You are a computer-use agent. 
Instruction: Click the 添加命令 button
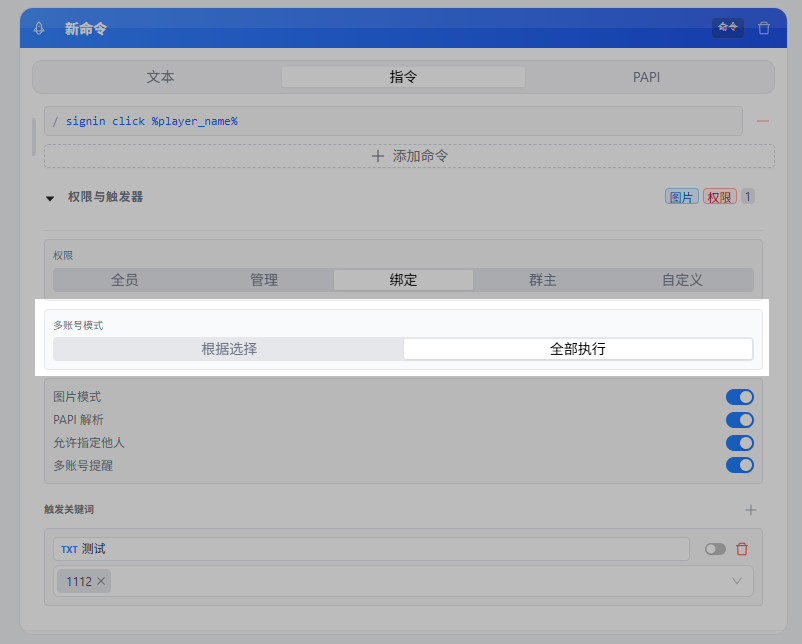point(409,156)
